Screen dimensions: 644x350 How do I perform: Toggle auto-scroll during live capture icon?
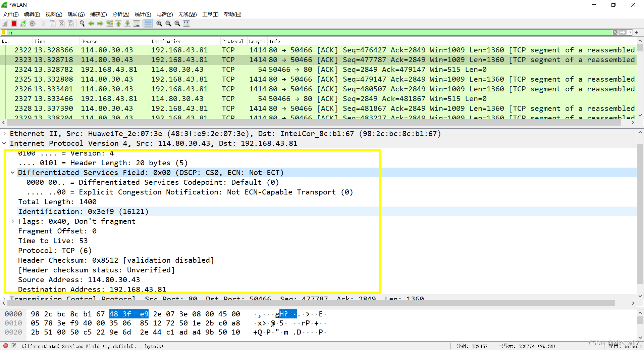coord(137,24)
